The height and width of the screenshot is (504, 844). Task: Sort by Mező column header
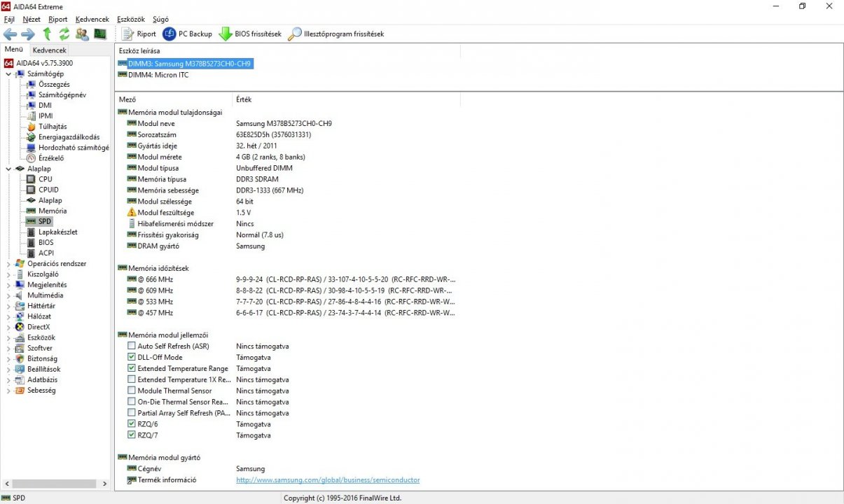[173, 99]
